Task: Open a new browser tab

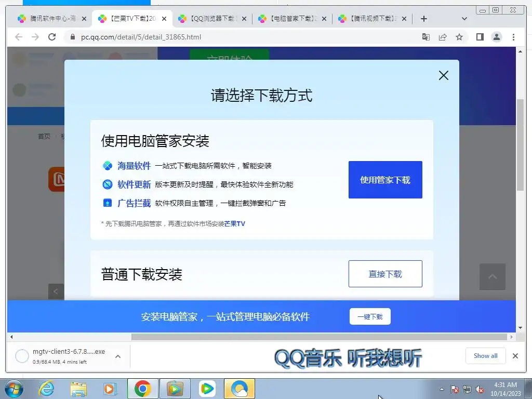Action: [x=424, y=19]
